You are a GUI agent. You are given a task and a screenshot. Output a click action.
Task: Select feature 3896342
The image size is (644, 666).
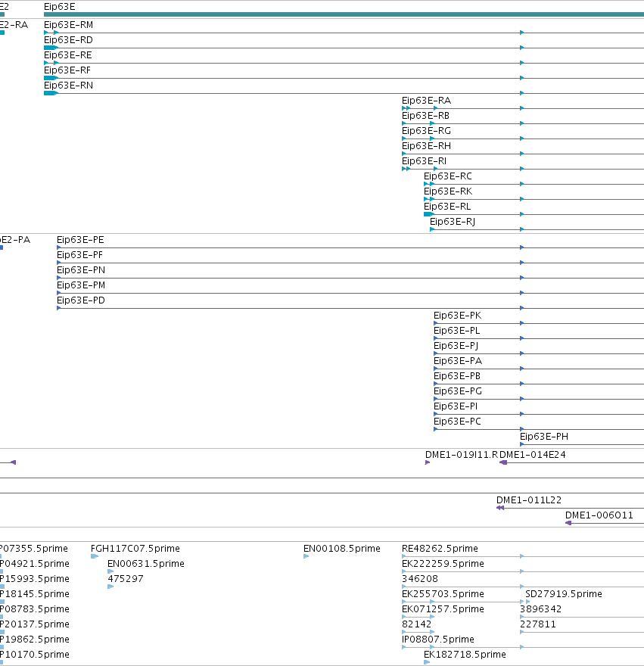(x=541, y=609)
